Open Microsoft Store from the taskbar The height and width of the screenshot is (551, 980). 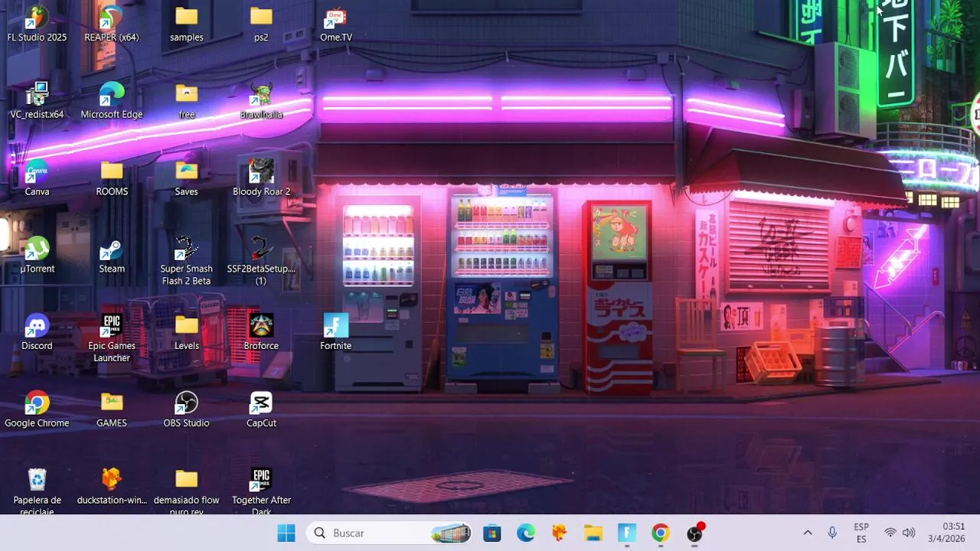click(x=492, y=533)
